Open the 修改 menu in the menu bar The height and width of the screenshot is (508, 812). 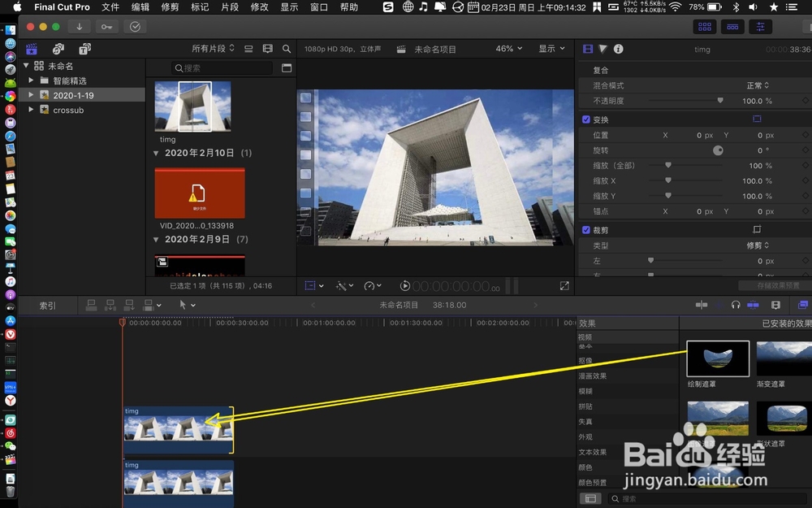pyautogui.click(x=258, y=8)
